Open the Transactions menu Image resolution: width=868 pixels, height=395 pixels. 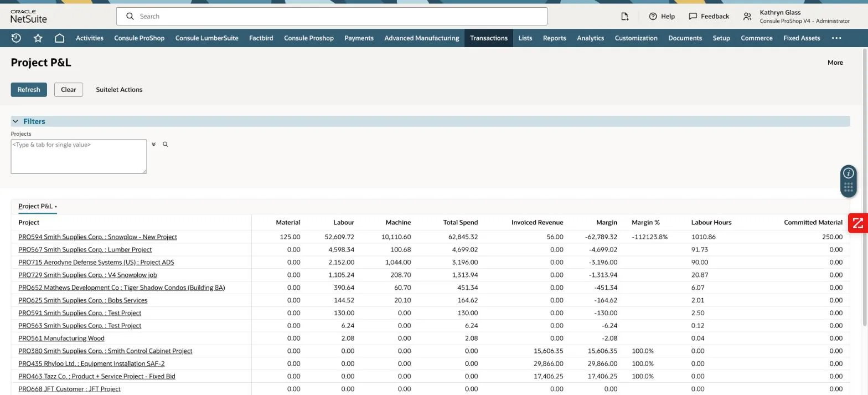[489, 38]
